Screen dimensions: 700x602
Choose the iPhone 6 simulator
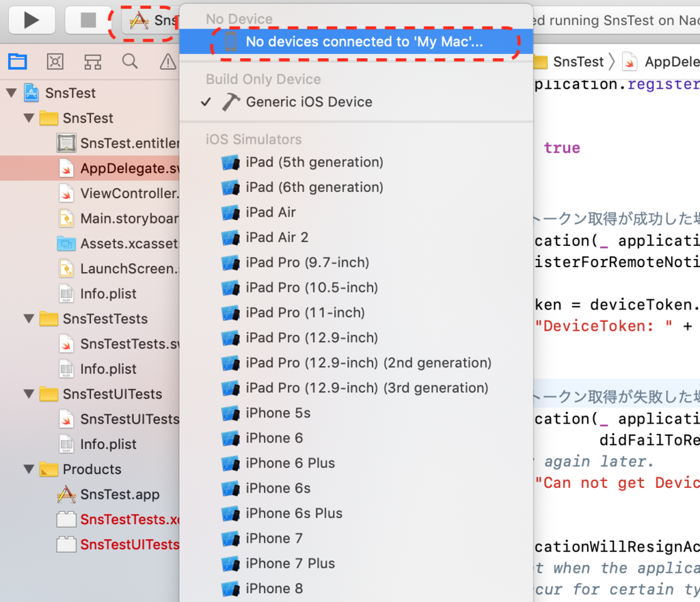pos(356,438)
